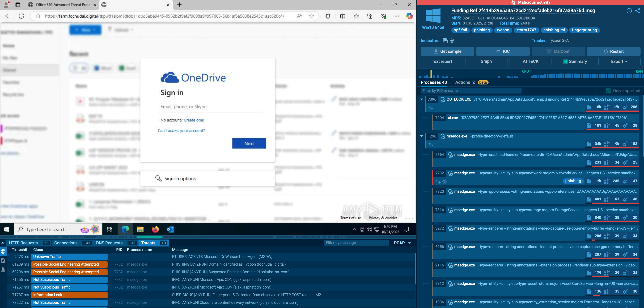Screen dimensions: 644x308
Task: Collapse the msedge.exe 1296 process tree
Action: (x=422, y=136)
